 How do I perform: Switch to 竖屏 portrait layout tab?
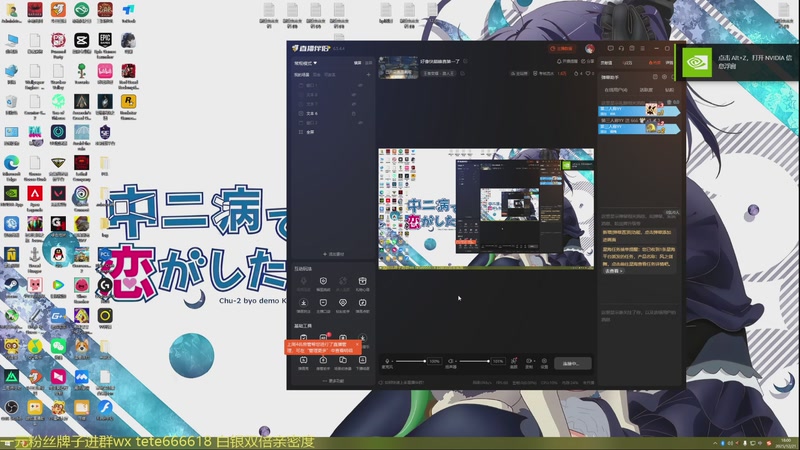pyautogui.click(x=368, y=63)
